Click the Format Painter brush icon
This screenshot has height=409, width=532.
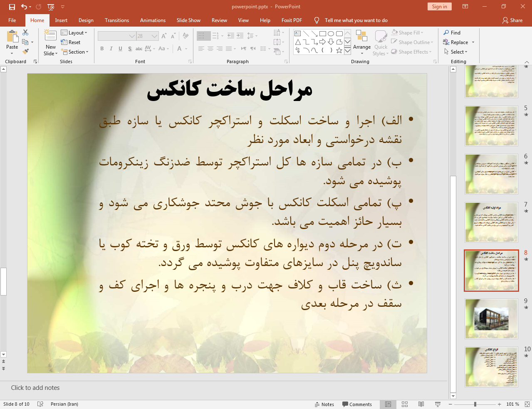(x=25, y=52)
